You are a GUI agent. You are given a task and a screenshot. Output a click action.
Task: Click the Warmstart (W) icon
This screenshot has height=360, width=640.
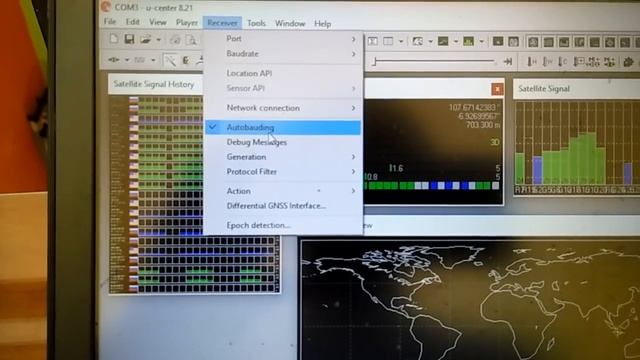(x=547, y=62)
